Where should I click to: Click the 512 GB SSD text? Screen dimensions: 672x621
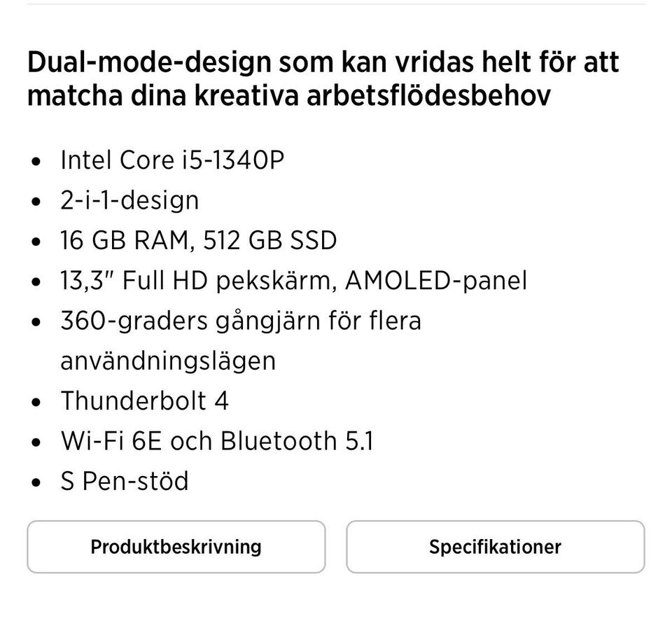click(x=269, y=241)
